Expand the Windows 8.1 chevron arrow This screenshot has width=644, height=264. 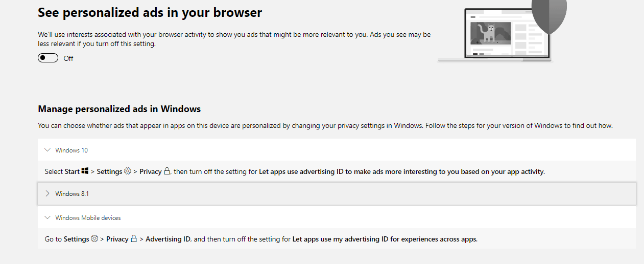[48, 193]
